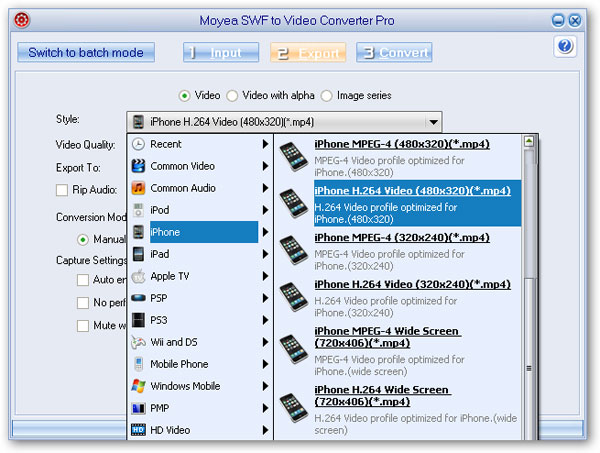Click the red Moyea app logo icon
Screen dimensions: 600x453
point(22,20)
